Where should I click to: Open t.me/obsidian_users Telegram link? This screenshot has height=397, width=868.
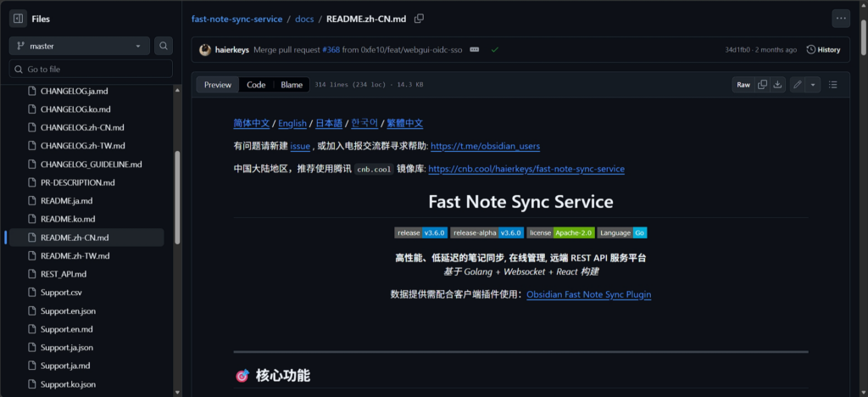(x=486, y=146)
